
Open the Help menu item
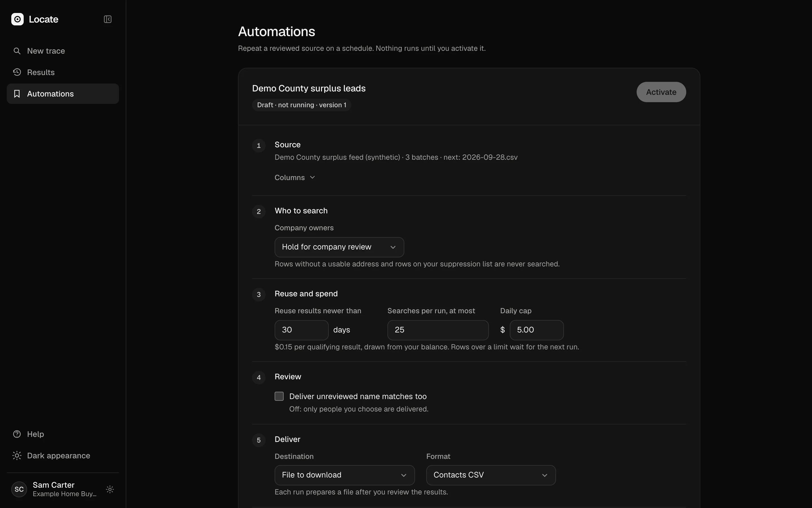(63, 434)
